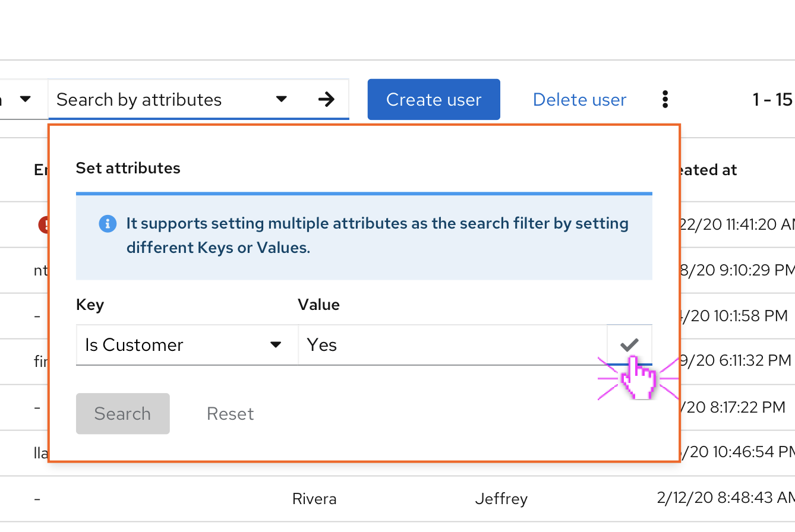Click the Jeffrey first name cell
795x532 pixels.
tap(501, 499)
